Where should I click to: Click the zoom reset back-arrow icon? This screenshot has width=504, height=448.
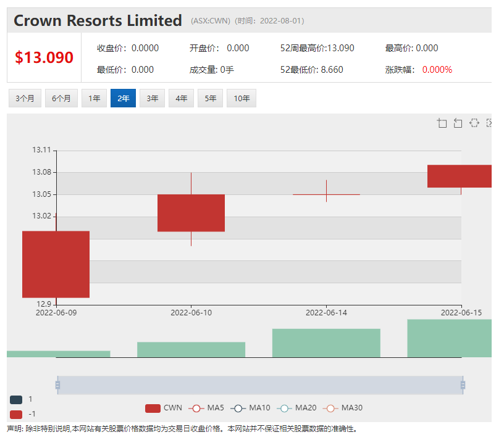click(x=458, y=123)
